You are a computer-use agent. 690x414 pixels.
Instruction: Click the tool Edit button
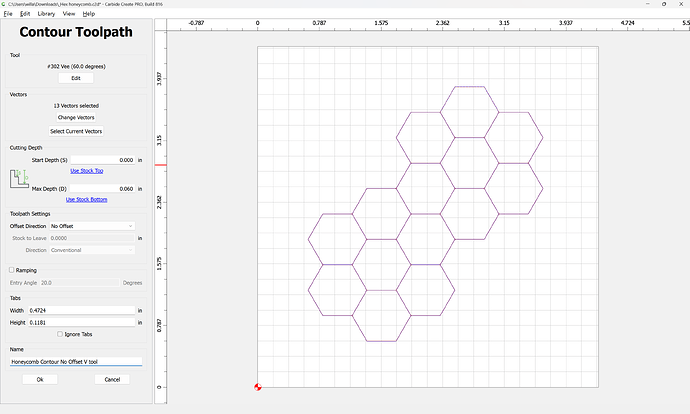click(x=76, y=78)
